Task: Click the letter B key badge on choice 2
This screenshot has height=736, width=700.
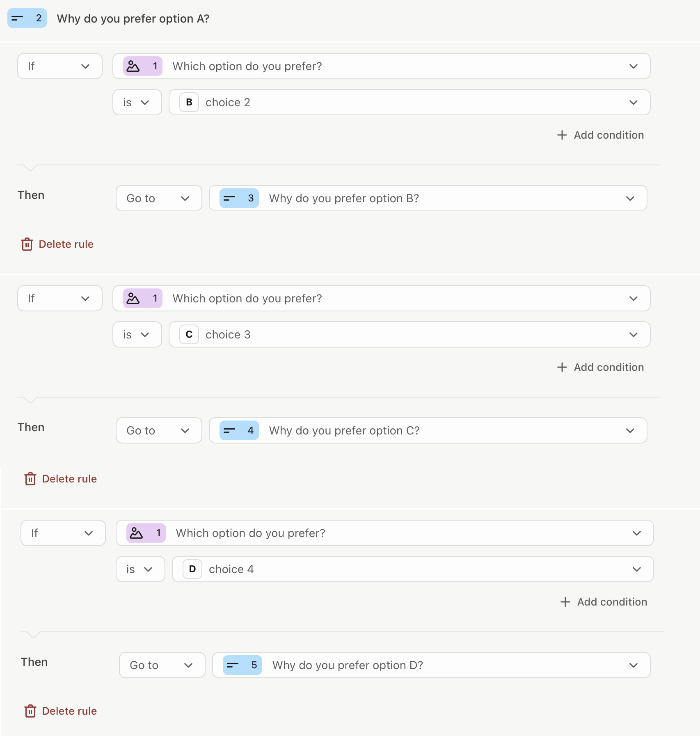Action: point(189,102)
